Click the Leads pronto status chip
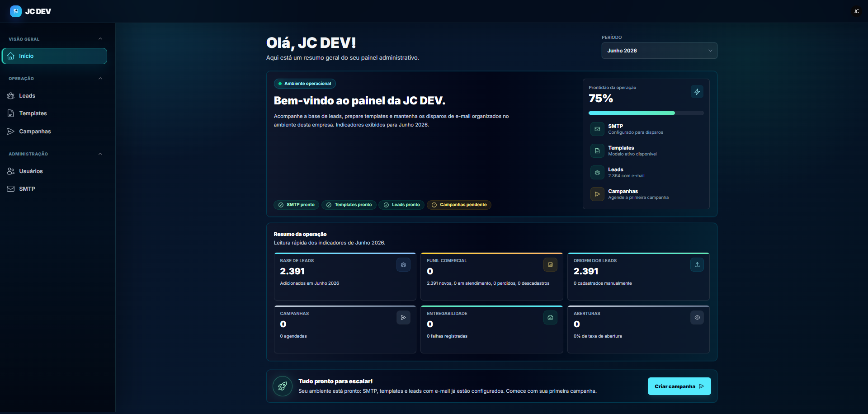Screen dimensions: 868x414 [x=401, y=205]
